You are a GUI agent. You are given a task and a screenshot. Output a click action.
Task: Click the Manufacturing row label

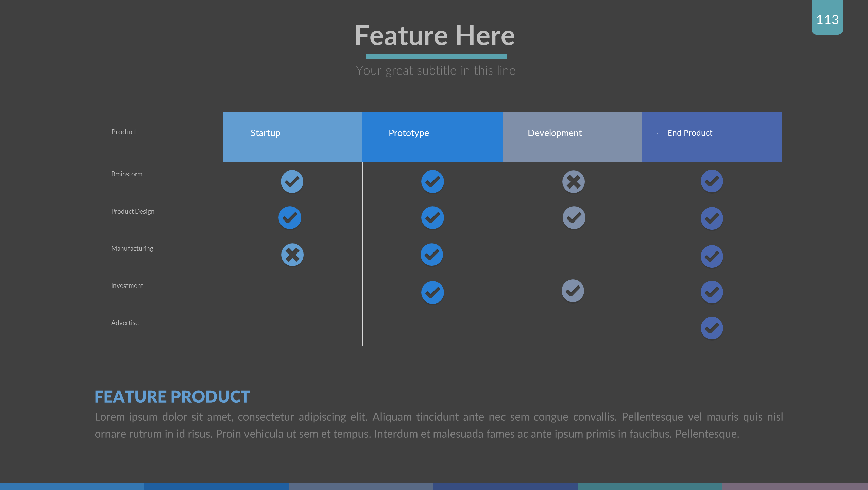[132, 248]
